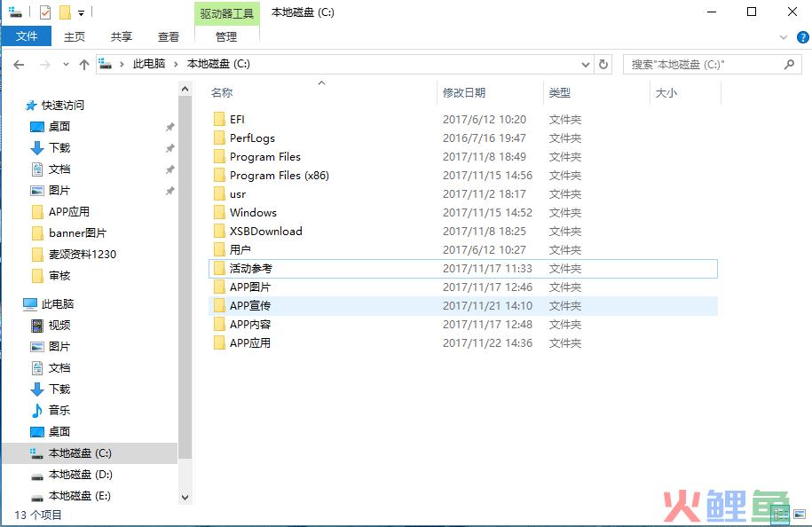Open 桌面 under quick access

[59, 126]
